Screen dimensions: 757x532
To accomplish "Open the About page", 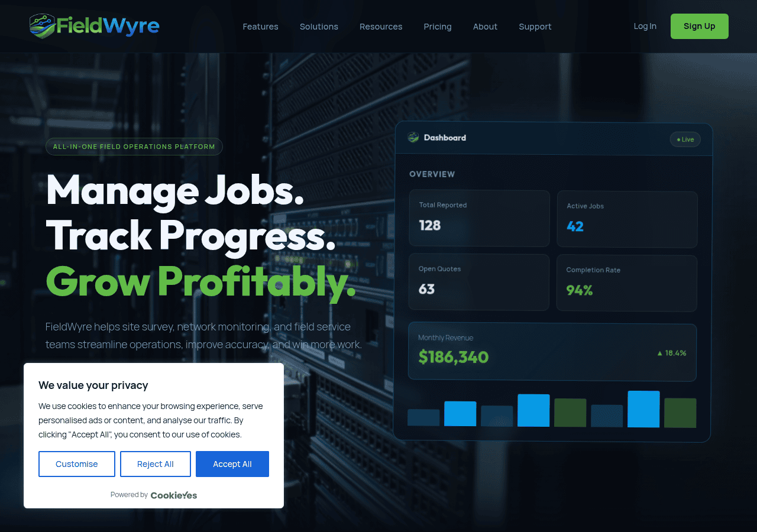I will click(485, 27).
